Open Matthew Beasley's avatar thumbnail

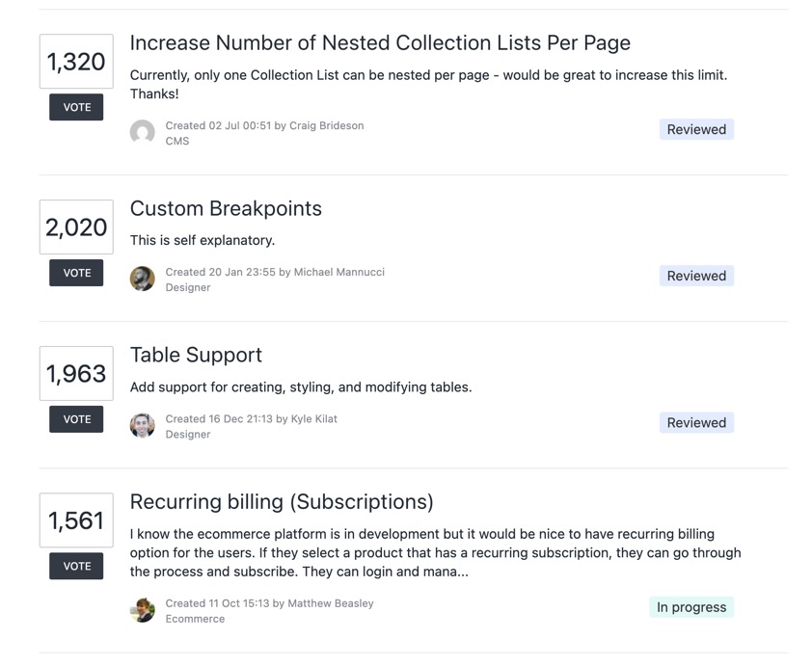[142, 609]
